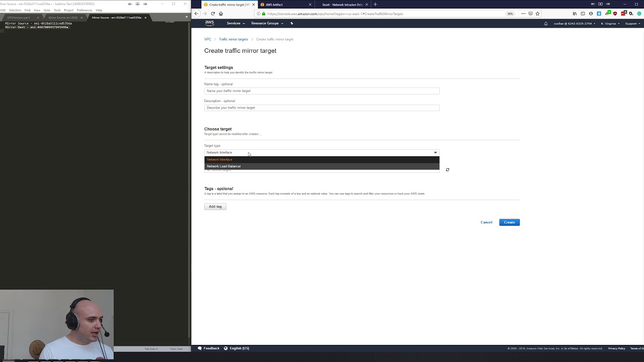The image size is (644, 362).
Task: Click the browser reload button
Action: pyautogui.click(x=213, y=14)
